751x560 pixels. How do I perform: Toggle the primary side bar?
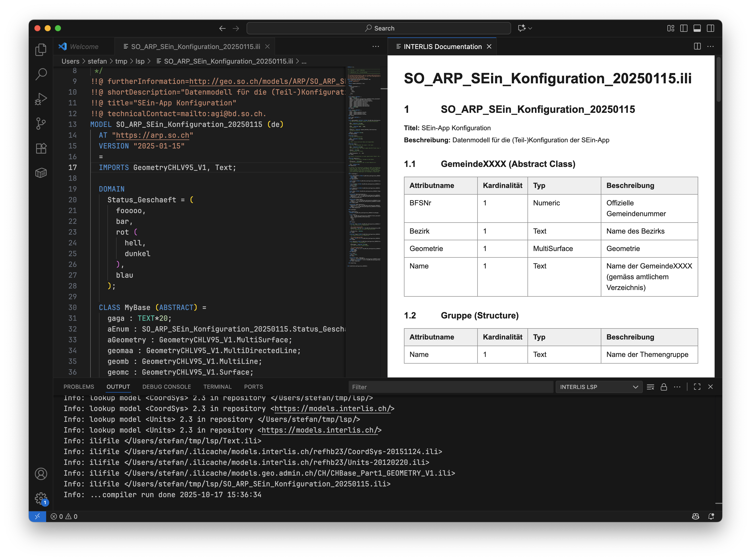684,28
